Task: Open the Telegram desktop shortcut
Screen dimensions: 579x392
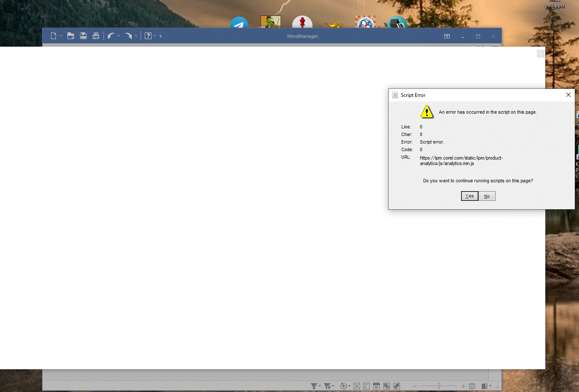Action: tap(239, 23)
